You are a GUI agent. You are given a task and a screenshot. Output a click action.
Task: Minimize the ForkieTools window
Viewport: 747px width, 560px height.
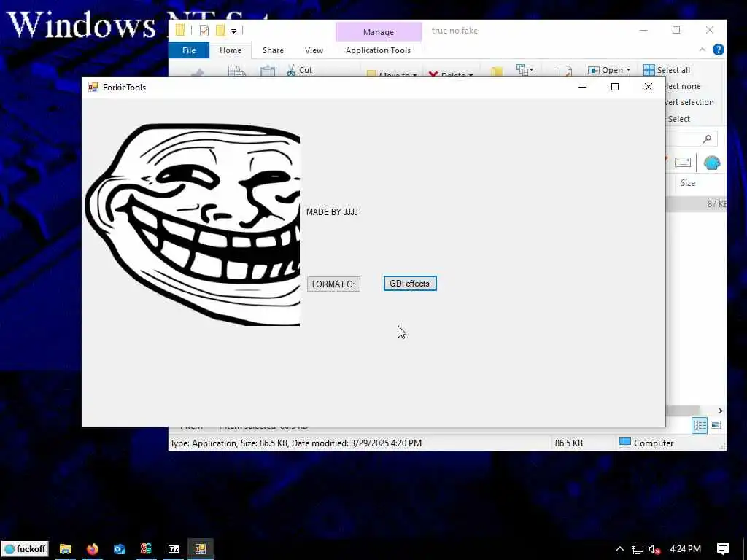click(581, 87)
